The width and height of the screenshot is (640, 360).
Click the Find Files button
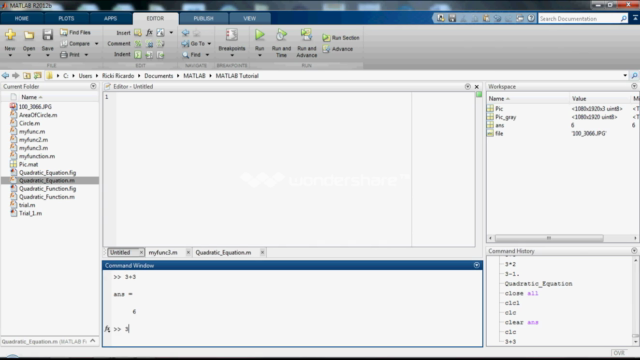point(76,32)
